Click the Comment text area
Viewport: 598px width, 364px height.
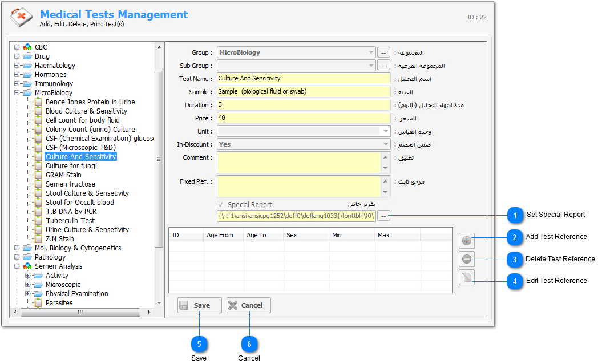[x=299, y=163]
